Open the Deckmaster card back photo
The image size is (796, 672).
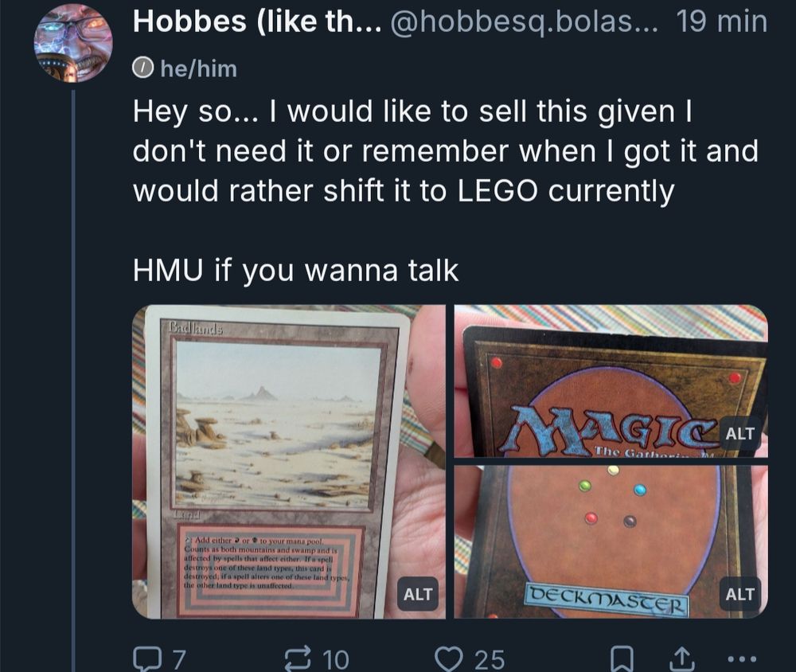point(611,542)
